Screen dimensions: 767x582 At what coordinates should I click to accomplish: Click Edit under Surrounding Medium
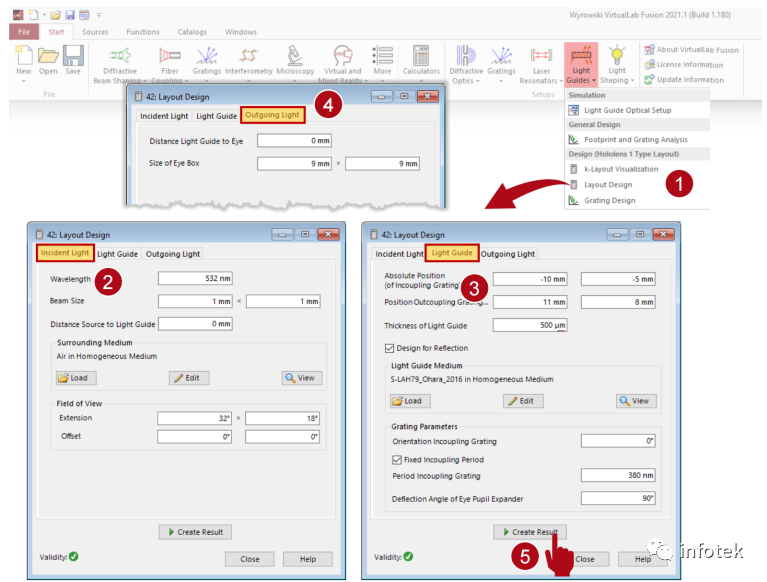(x=189, y=378)
